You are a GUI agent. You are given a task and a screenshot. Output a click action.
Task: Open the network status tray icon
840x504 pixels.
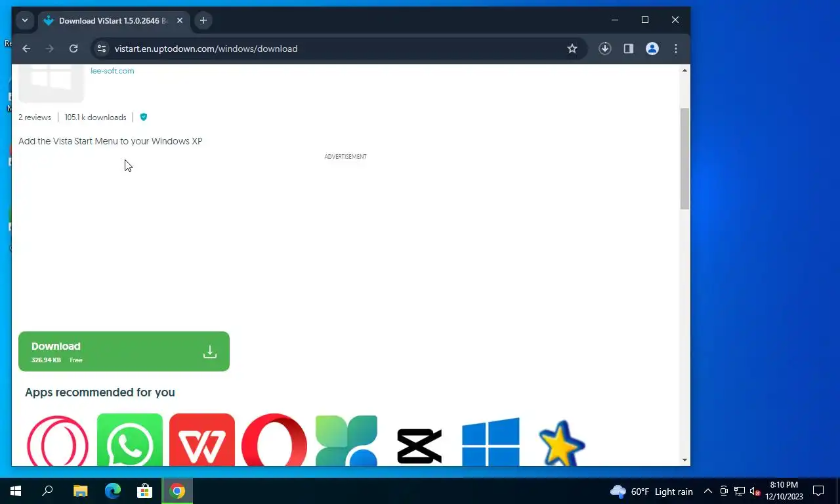(740, 492)
